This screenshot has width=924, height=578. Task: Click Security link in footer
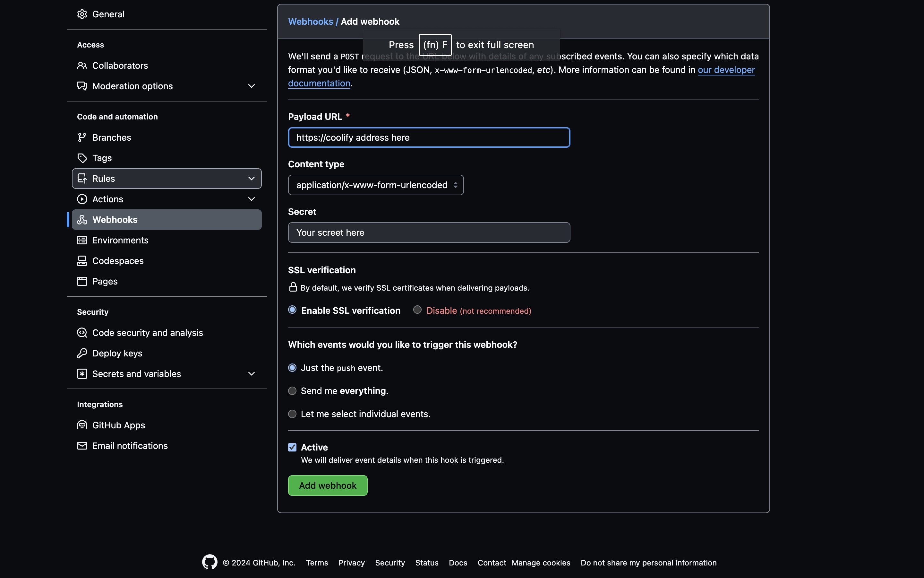click(x=390, y=563)
